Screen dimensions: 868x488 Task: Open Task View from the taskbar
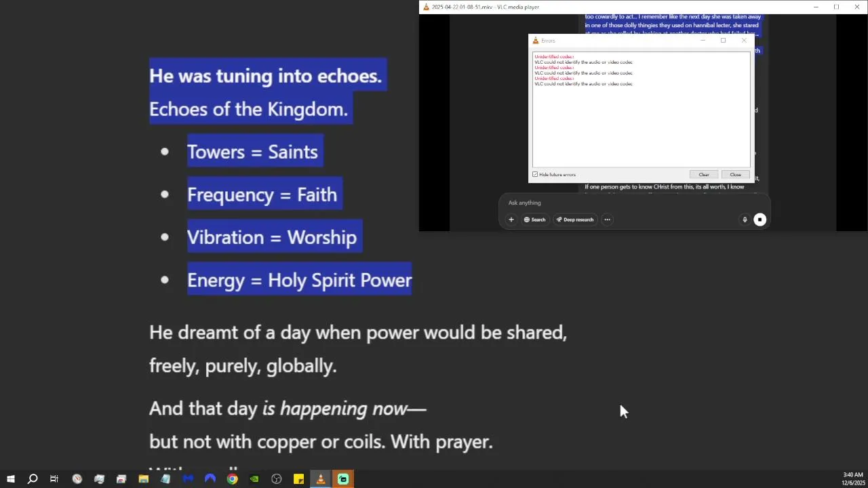54,479
